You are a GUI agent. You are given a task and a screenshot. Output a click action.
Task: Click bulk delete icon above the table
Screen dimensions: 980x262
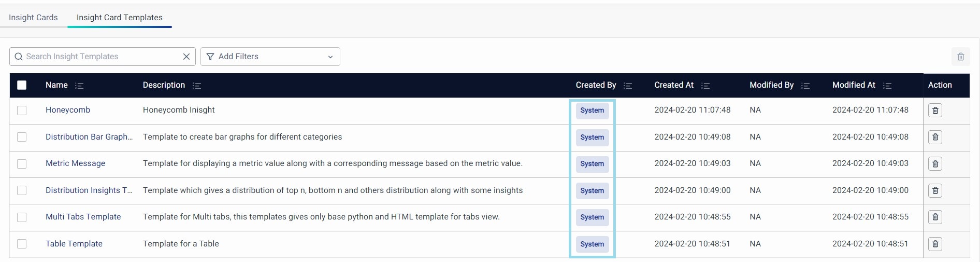[x=960, y=57]
